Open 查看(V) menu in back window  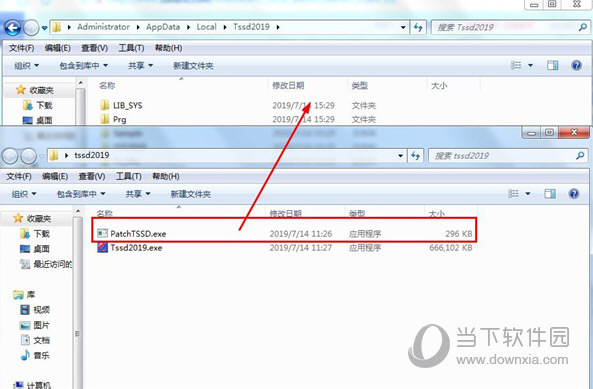tap(95, 48)
